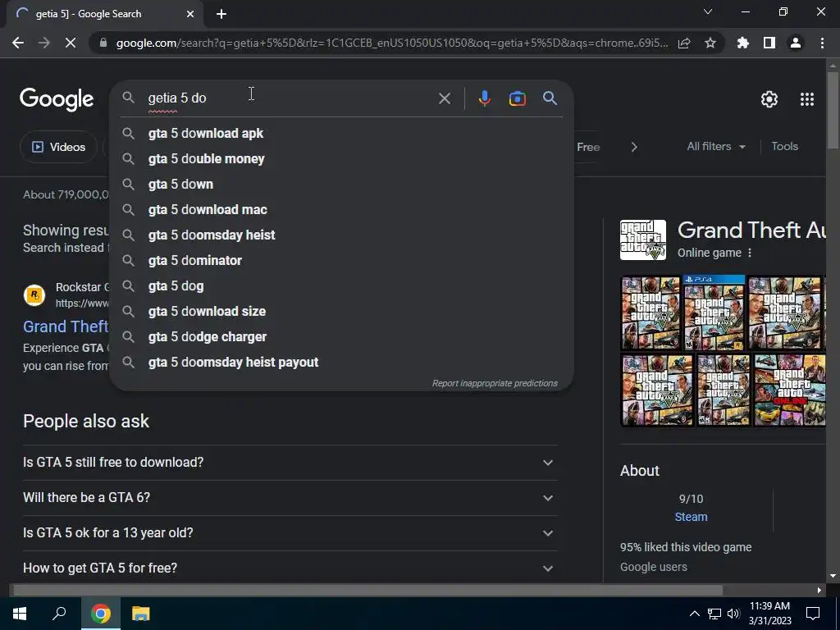Screen dimensions: 840x630
Task: Stop loading the page in Chrome
Action: click(71, 43)
